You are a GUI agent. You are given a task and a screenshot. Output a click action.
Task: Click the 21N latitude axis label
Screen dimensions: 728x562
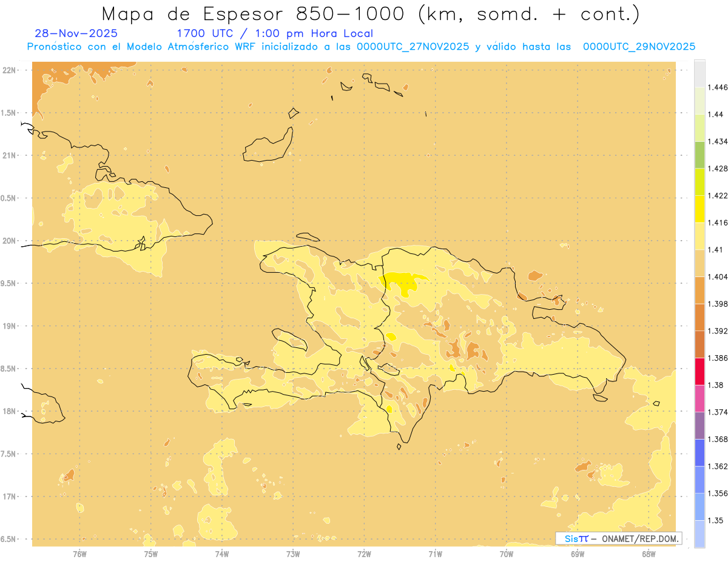click(10, 155)
